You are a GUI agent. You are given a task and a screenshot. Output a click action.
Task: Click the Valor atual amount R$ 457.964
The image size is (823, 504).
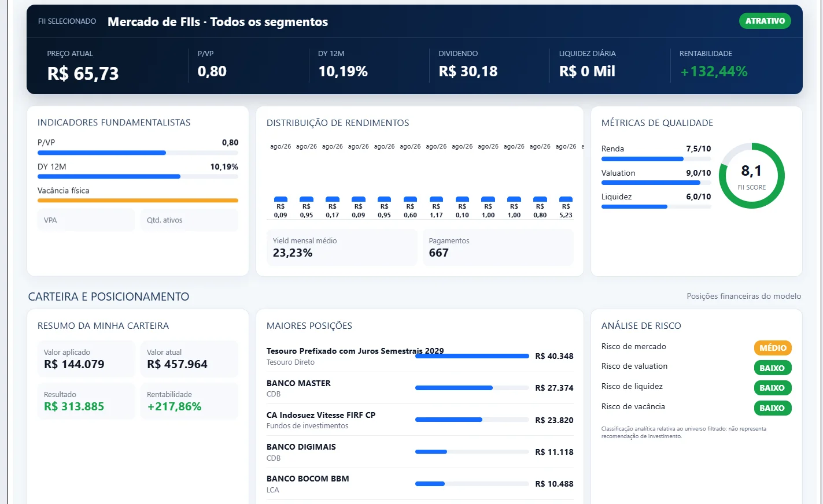pyautogui.click(x=177, y=364)
